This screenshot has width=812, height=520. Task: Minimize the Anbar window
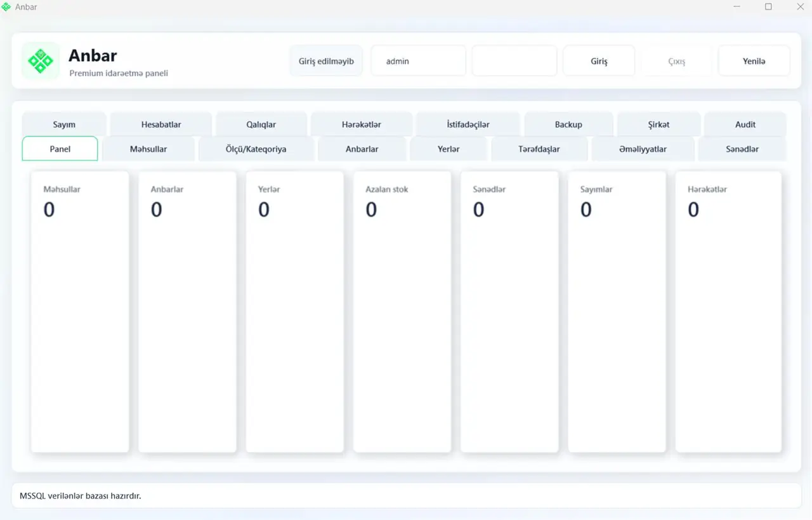point(737,6)
